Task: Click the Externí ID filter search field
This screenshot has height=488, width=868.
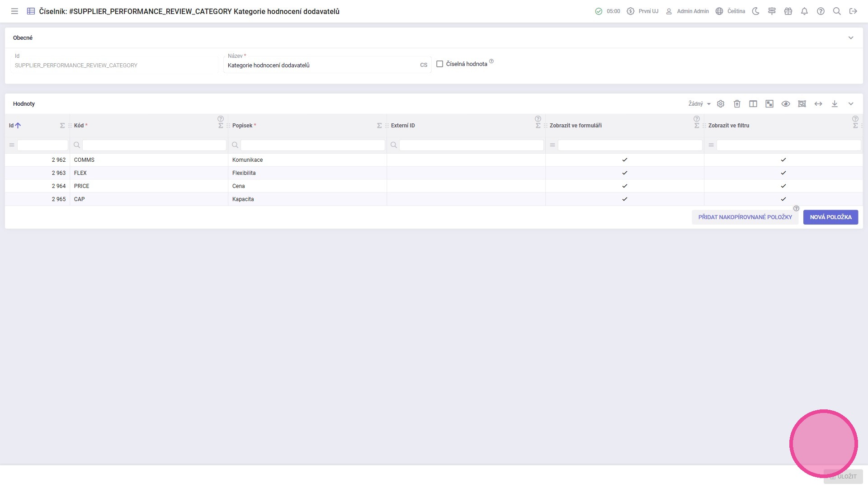Action: coord(471,145)
